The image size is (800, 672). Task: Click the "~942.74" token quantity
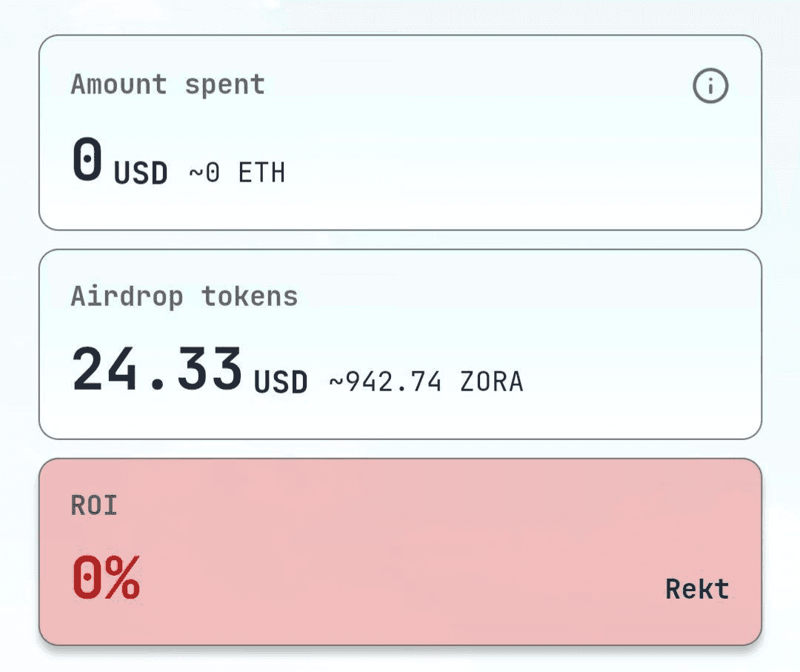[385, 382]
